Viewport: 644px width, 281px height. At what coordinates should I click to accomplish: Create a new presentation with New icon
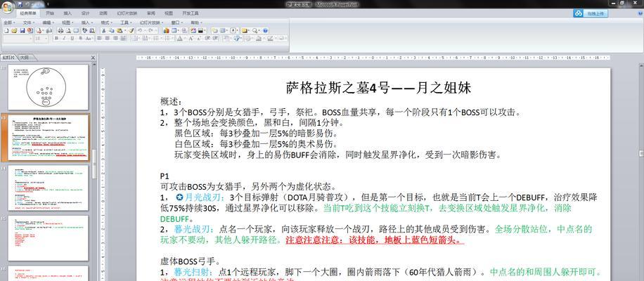click(x=6, y=31)
